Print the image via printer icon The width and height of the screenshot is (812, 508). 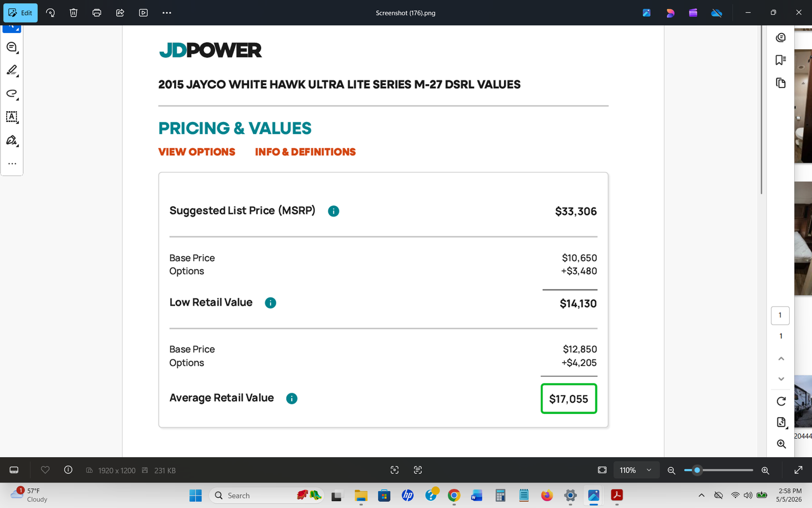97,13
